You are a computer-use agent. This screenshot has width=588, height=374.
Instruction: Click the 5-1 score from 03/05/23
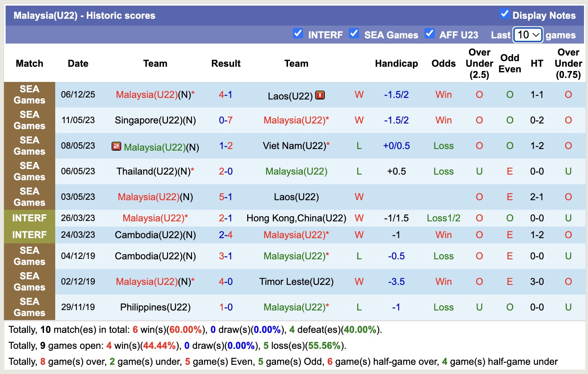(226, 197)
